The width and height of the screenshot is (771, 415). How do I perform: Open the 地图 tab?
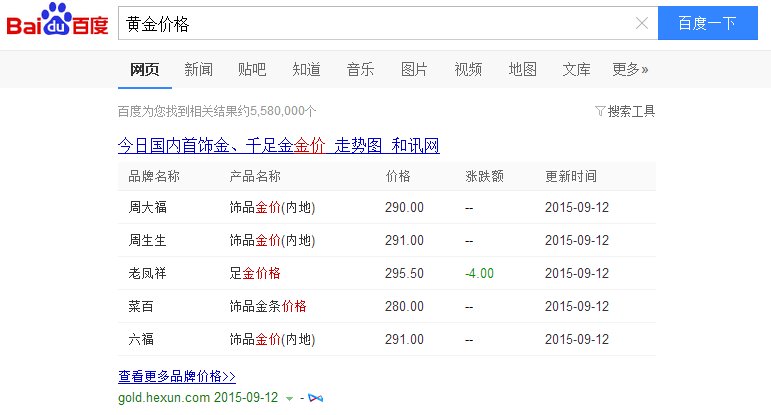522,69
